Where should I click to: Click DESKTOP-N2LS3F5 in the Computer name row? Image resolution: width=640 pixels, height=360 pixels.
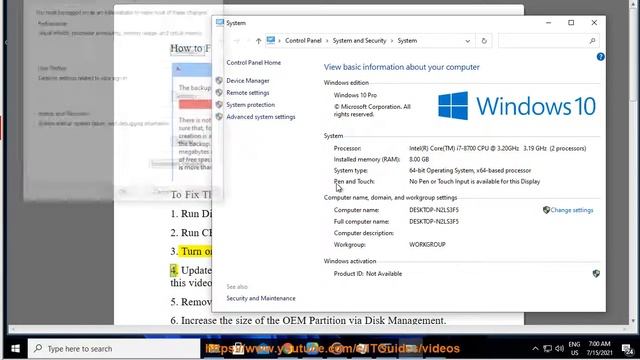coord(434,210)
